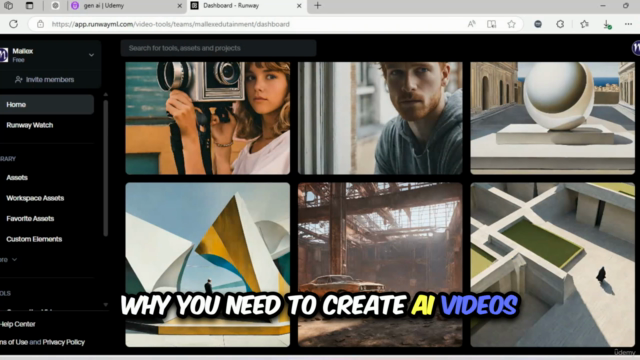Click the round dark extension icon
This screenshot has width=640, height=360.
538,24
